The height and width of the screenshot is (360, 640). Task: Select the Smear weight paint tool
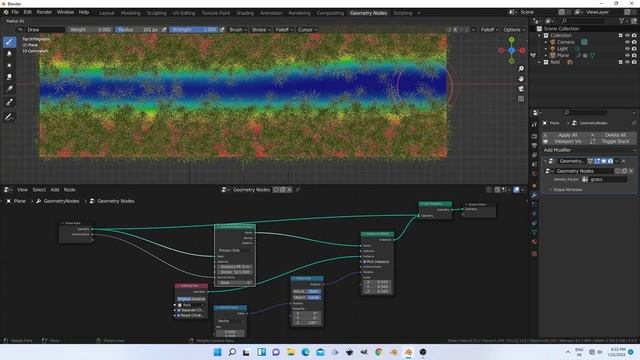(x=9, y=77)
